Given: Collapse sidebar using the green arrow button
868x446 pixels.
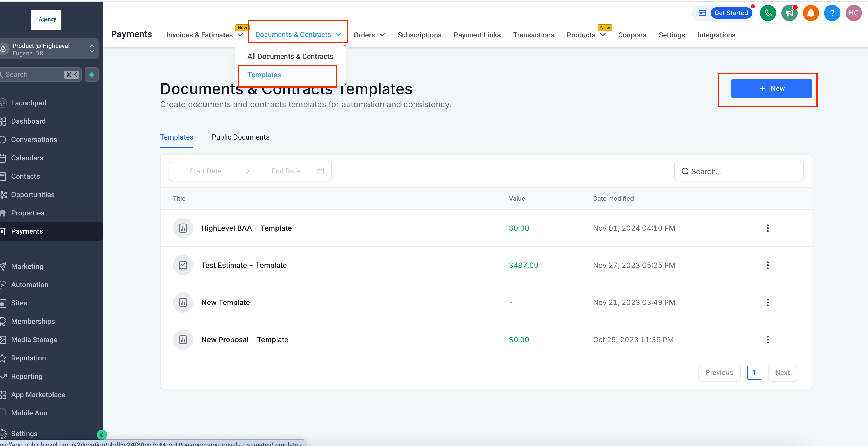Looking at the screenshot, I should click(102, 435).
